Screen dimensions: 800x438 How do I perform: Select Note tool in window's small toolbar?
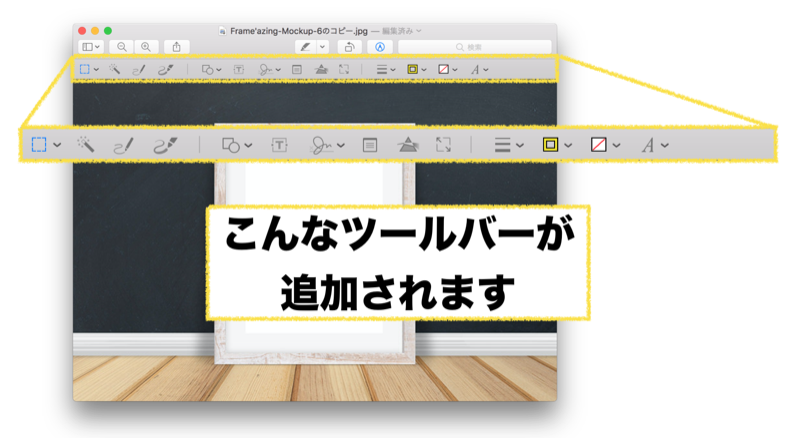296,69
